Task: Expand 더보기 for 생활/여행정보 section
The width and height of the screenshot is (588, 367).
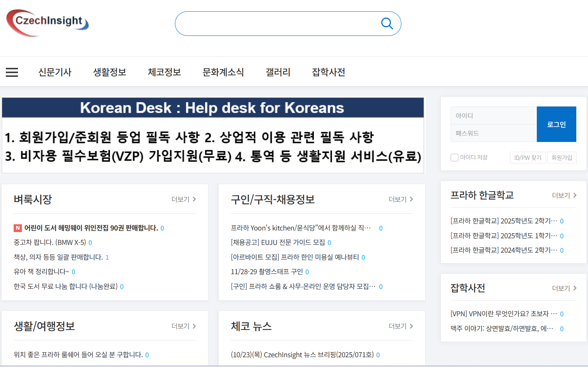Action: tap(184, 326)
